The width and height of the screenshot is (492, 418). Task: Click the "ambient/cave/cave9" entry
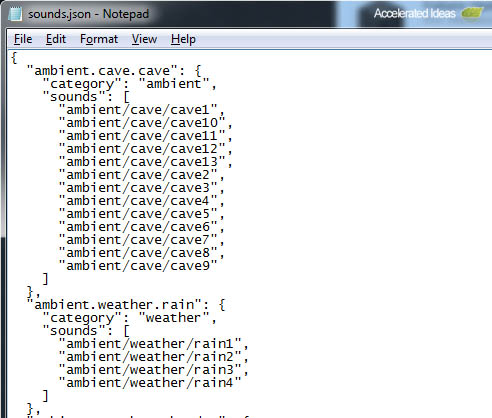pyautogui.click(x=138, y=266)
